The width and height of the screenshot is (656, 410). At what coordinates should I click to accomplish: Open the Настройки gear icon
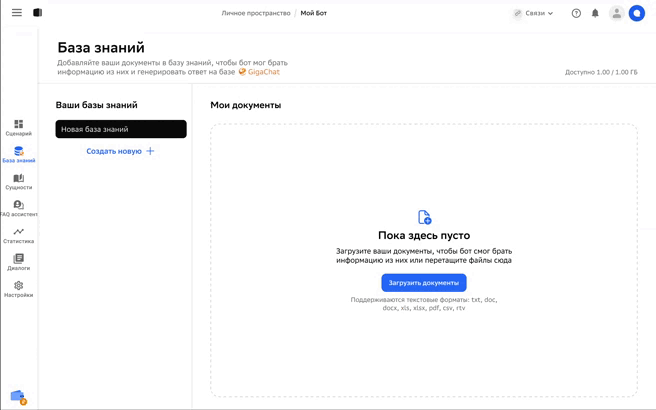click(x=18, y=285)
